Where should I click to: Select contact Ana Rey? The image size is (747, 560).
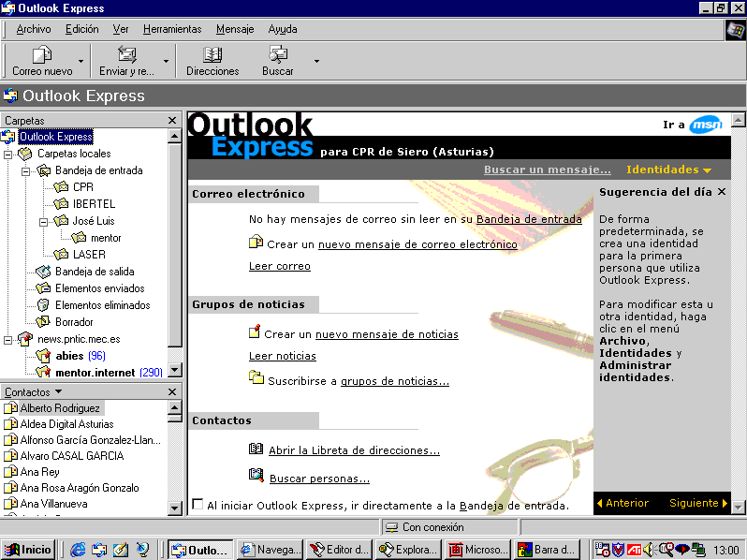[39, 472]
